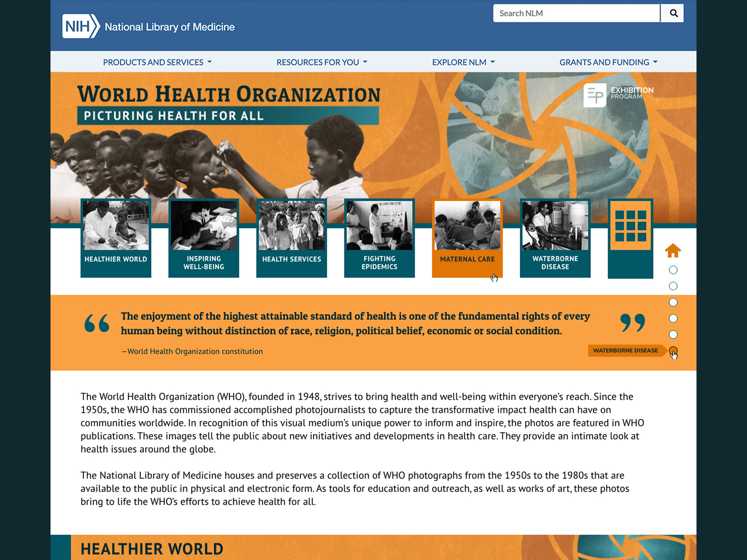Click the World Health Organization constitution attribution
This screenshot has width=747, height=560.
192,351
